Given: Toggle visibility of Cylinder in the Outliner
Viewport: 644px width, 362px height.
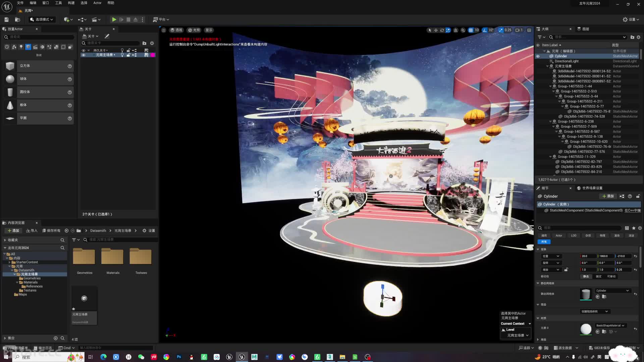Looking at the screenshot, I should pos(538,56).
